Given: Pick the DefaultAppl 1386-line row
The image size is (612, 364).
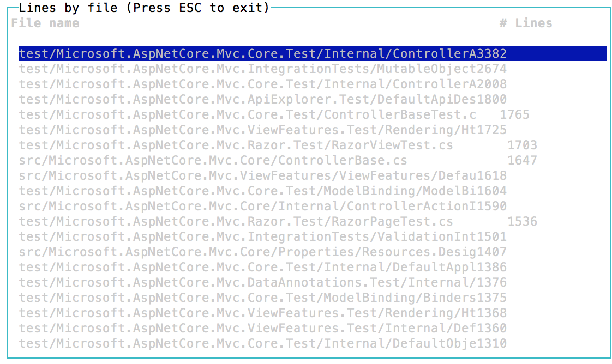Looking at the screenshot, I should 312,267.
